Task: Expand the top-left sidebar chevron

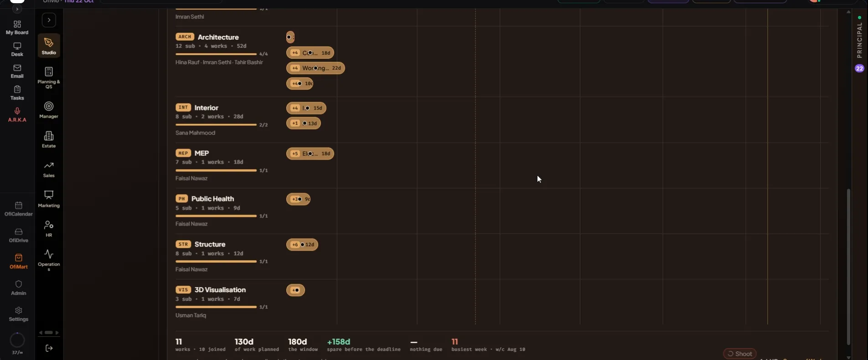Action: [x=17, y=9]
